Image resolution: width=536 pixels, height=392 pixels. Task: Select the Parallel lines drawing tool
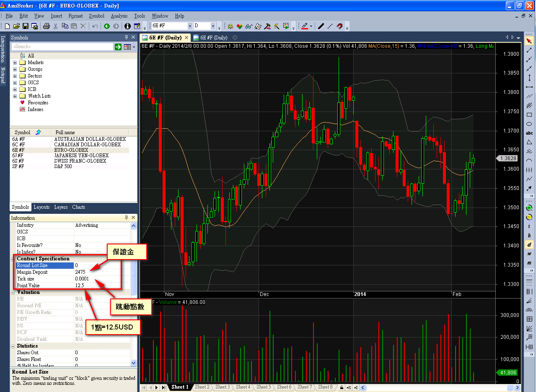(x=529, y=96)
